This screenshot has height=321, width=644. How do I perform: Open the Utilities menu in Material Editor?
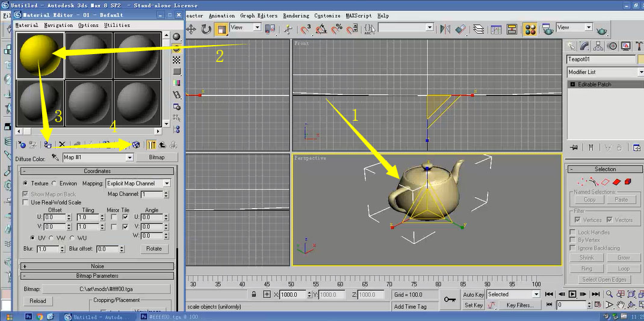pyautogui.click(x=117, y=25)
